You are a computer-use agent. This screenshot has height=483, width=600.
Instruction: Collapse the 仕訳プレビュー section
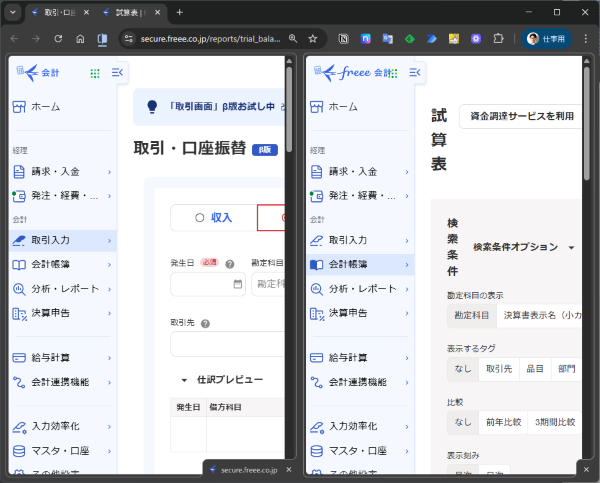pos(184,380)
